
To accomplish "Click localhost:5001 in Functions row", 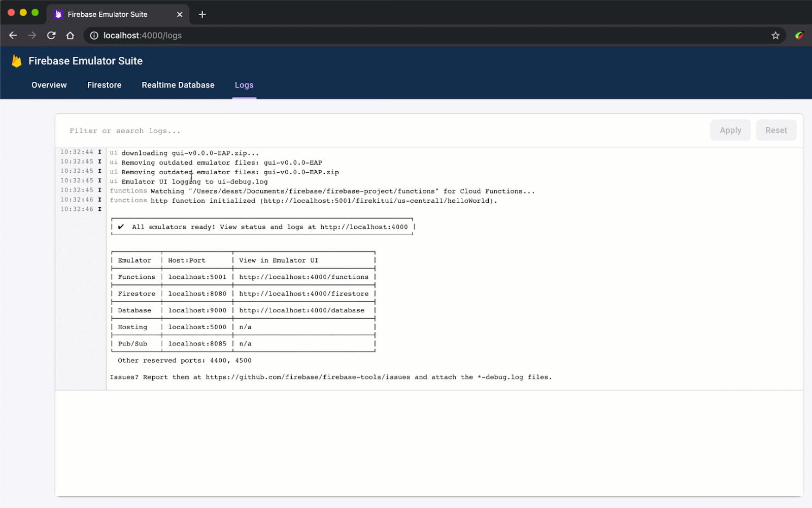I will point(197,277).
